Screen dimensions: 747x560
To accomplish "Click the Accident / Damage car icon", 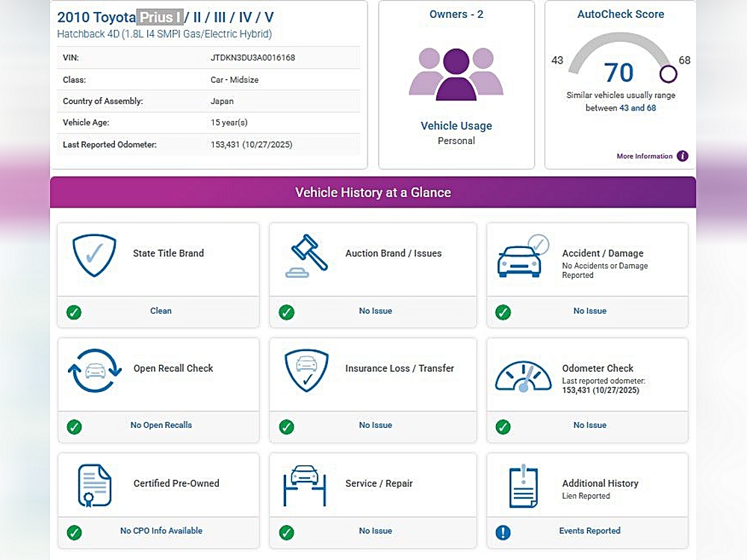I will pos(522,257).
